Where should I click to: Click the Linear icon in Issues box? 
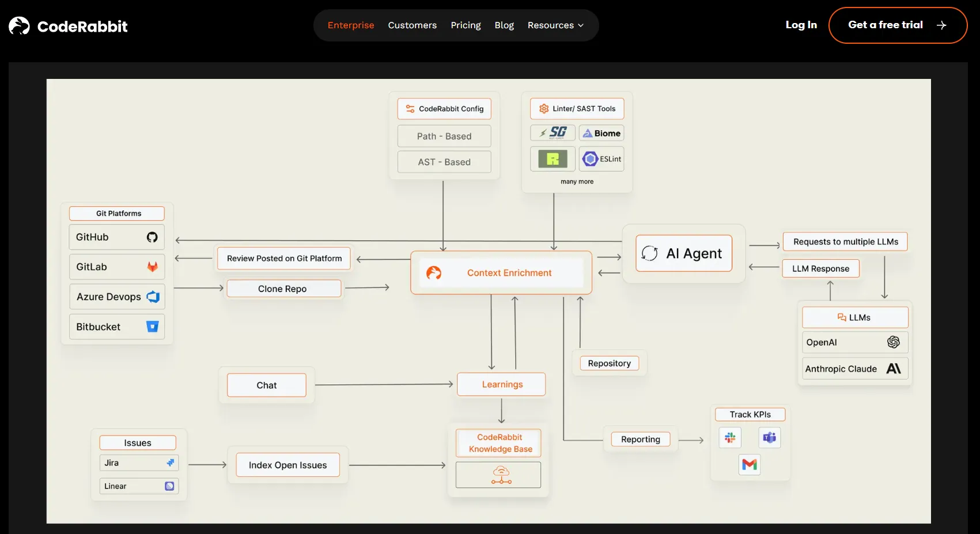(x=169, y=486)
